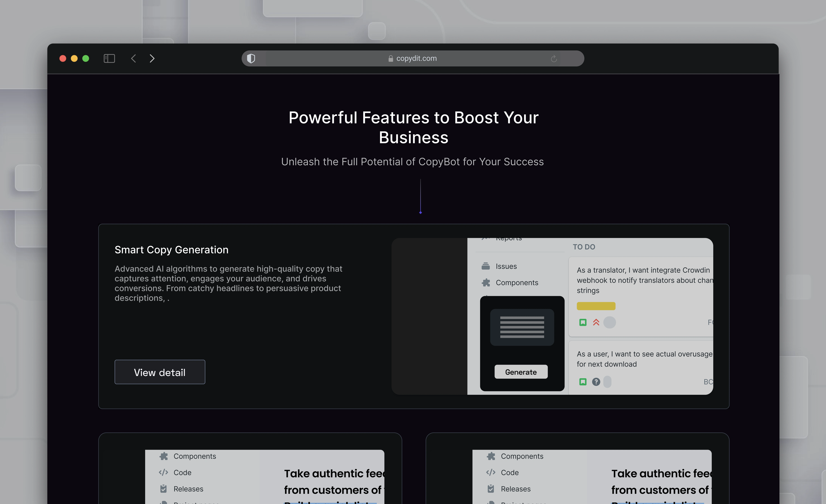Focus the copydit.com address bar

point(413,58)
